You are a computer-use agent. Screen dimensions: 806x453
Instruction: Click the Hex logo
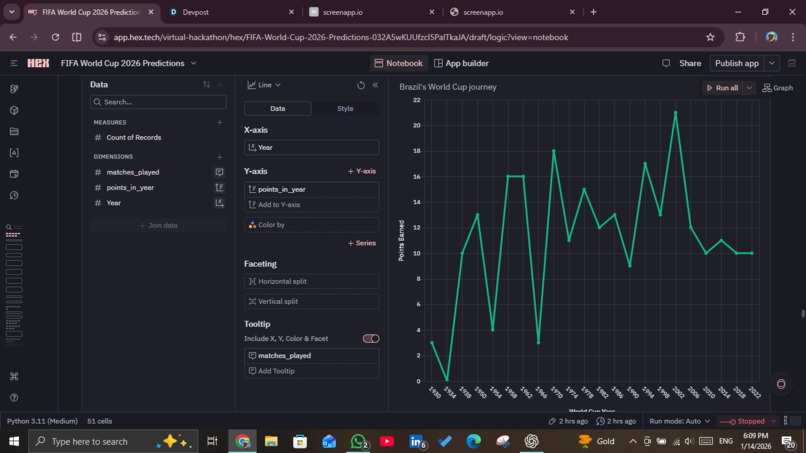click(38, 63)
